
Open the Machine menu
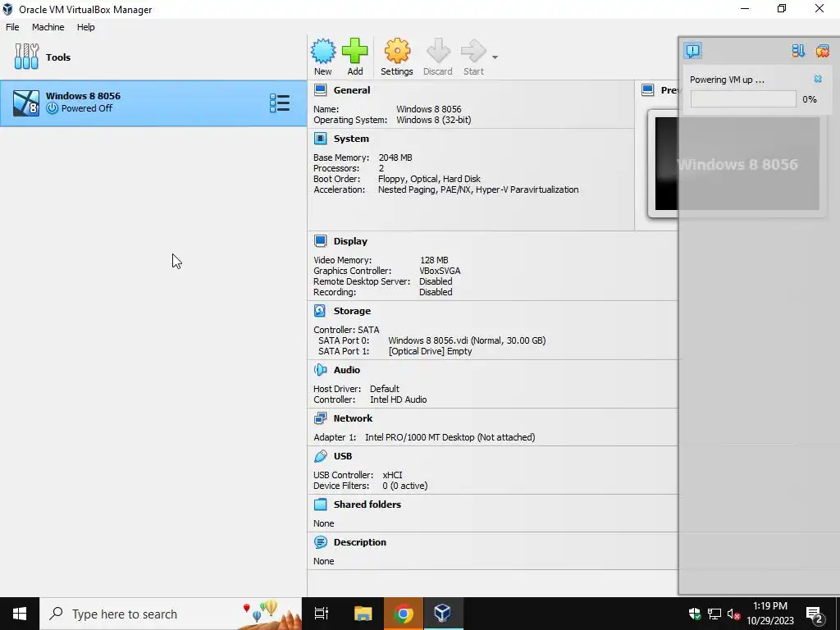48,27
